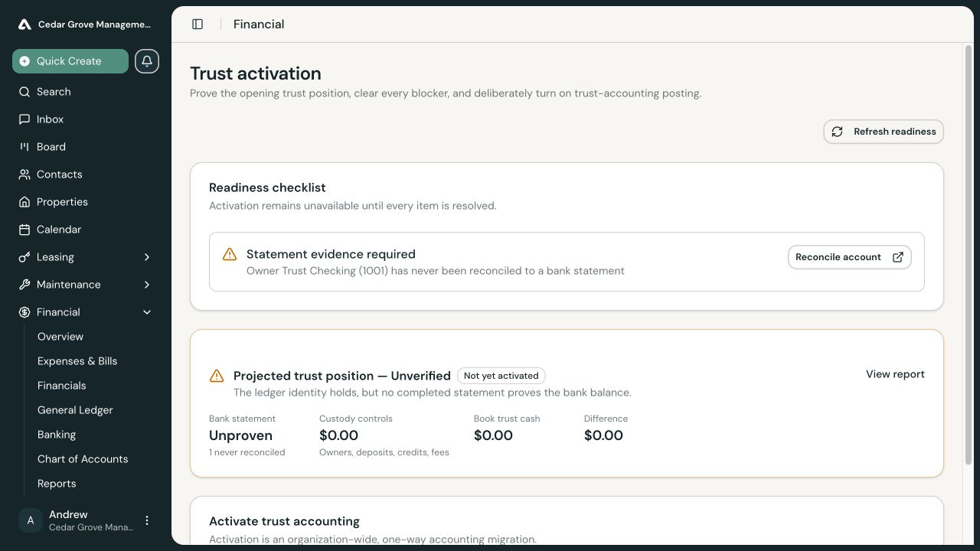Open the notifications bell
980x551 pixels.
point(147,61)
